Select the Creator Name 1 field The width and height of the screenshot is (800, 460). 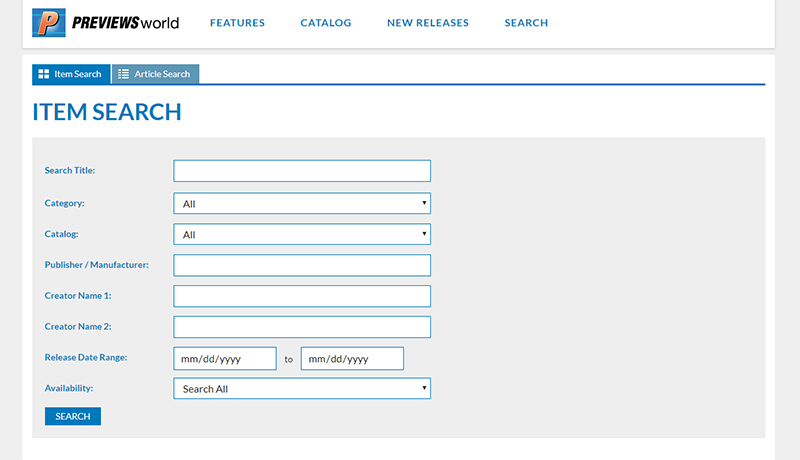point(302,296)
